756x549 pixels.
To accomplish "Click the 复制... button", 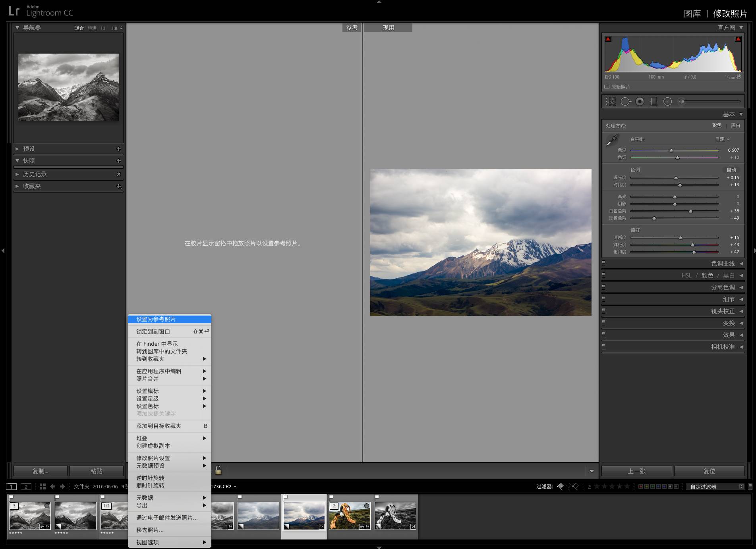I will [x=40, y=471].
